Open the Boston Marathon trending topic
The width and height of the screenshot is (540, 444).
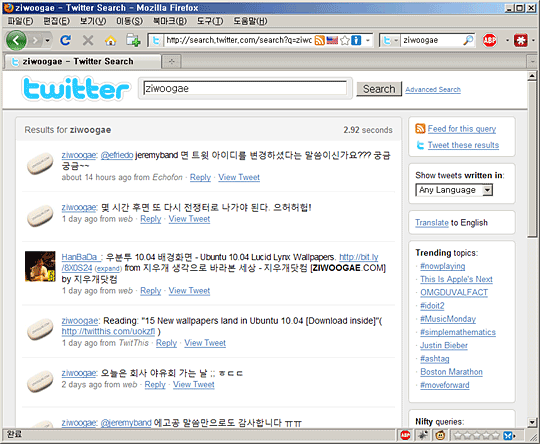click(451, 372)
